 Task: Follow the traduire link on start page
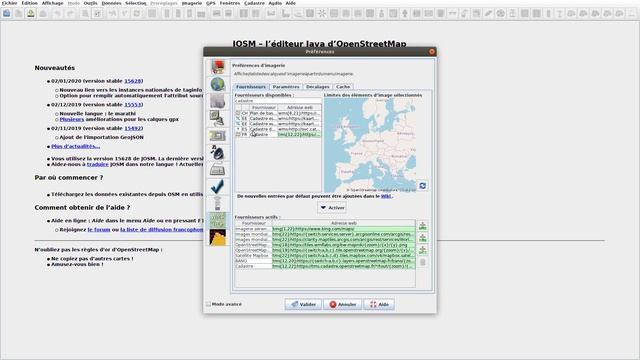[98, 164]
